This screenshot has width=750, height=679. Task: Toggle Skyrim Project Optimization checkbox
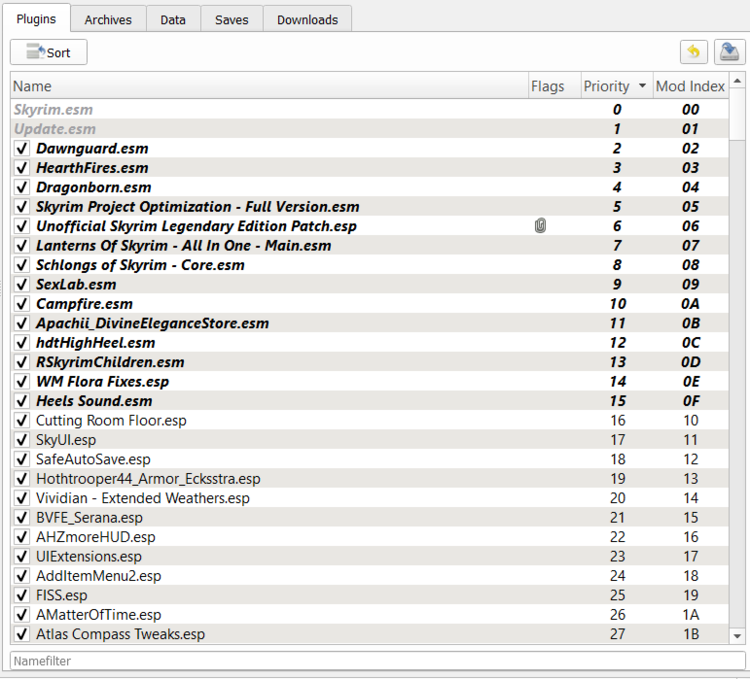[x=22, y=207]
